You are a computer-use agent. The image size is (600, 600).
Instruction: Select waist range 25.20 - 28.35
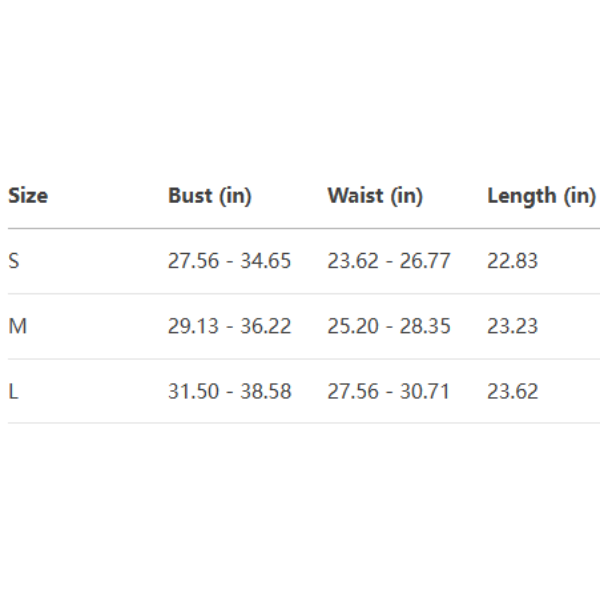click(389, 326)
